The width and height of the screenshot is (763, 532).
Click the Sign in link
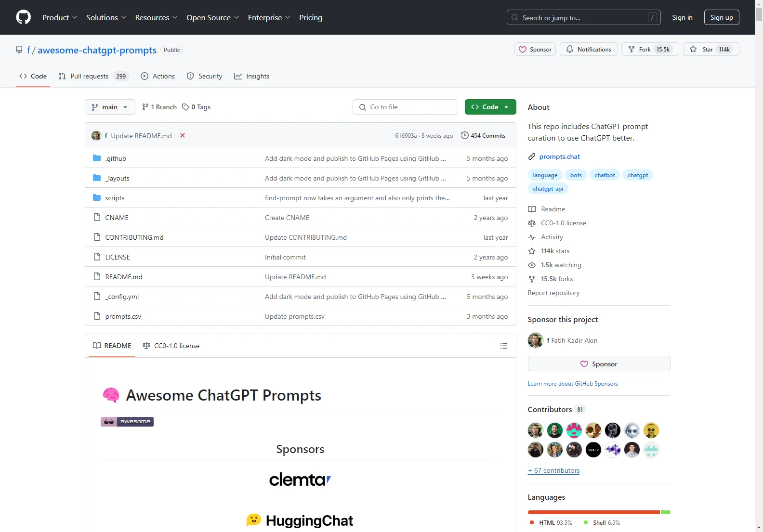coord(682,17)
